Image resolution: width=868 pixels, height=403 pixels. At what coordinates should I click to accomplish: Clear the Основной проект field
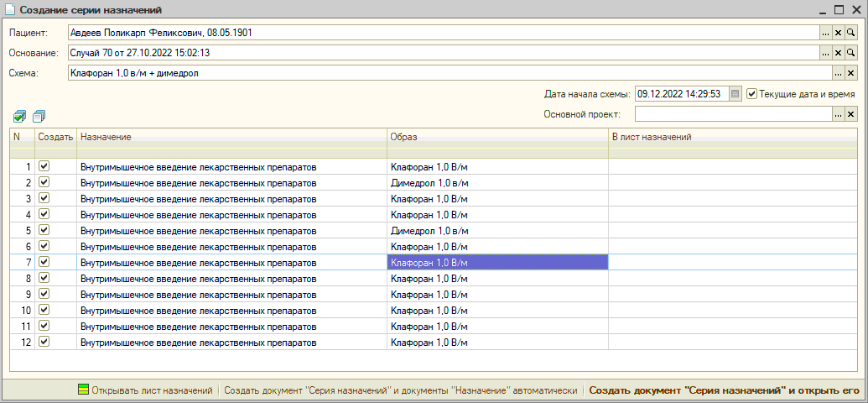click(x=850, y=114)
